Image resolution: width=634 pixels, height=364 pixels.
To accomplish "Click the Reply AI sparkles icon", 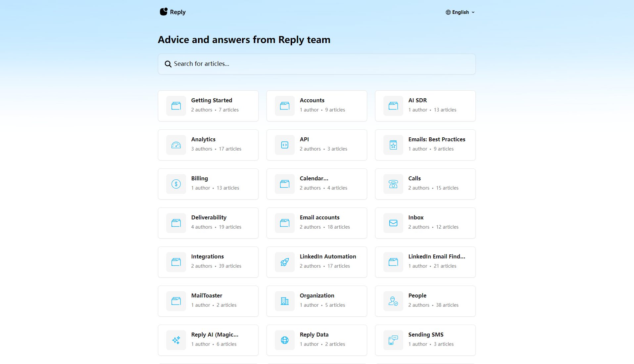I will [176, 340].
